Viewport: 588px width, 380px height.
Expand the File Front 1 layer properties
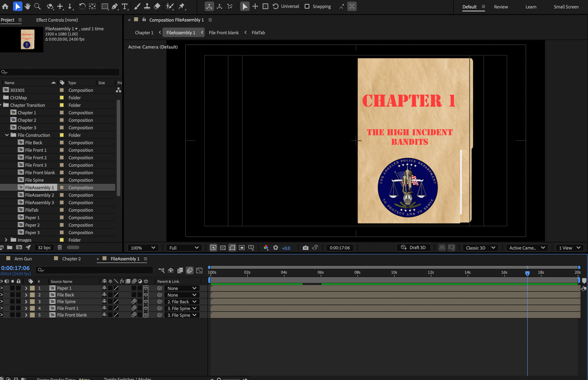[26, 308]
